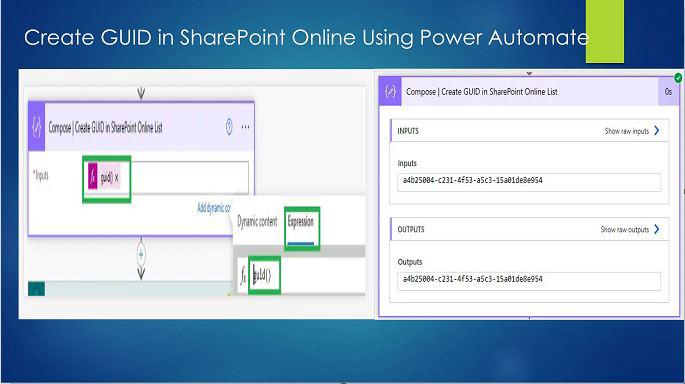Open the ellipsis menu on Compose card
Image resolution: width=685 pixels, height=384 pixels.
(x=246, y=127)
